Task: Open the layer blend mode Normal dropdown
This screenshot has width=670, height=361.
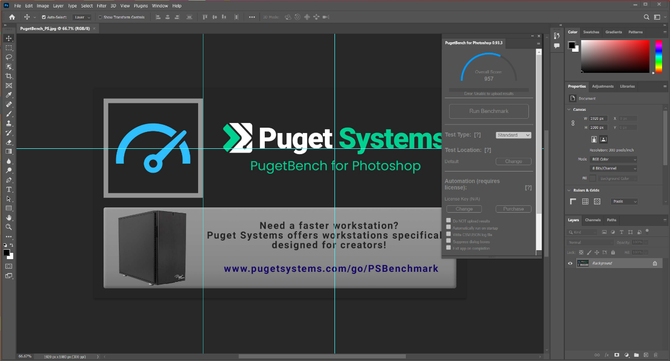Action: (590, 242)
